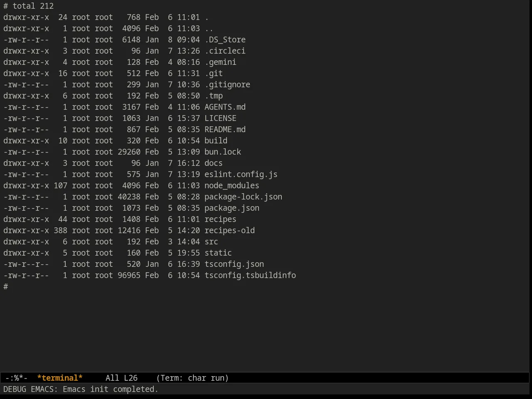Click the *terminal* buffer name in mode line

[x=60, y=378]
